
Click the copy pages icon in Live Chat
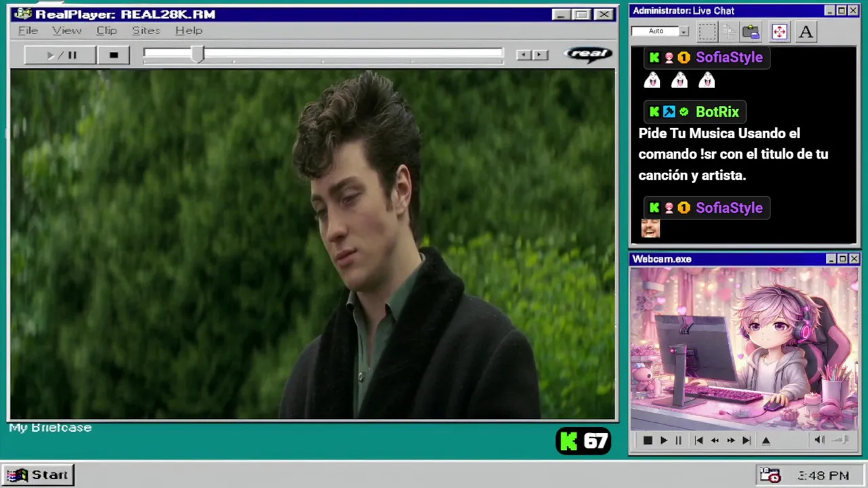tap(729, 31)
